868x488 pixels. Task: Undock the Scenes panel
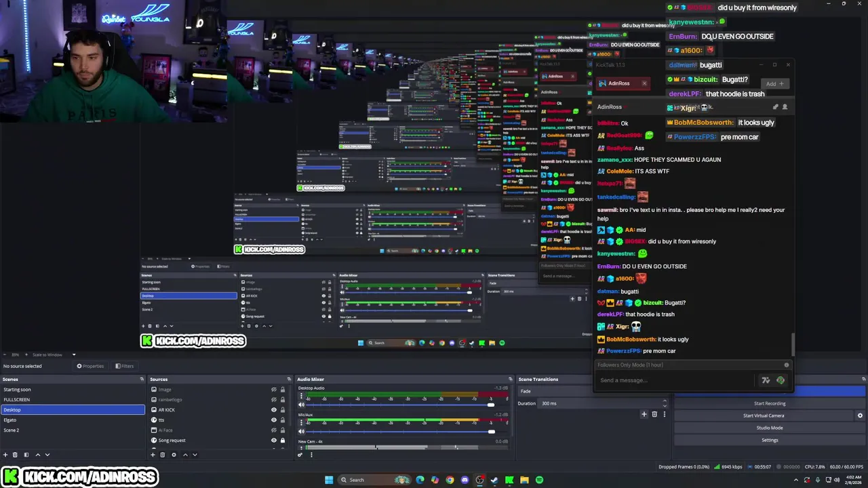tap(142, 379)
